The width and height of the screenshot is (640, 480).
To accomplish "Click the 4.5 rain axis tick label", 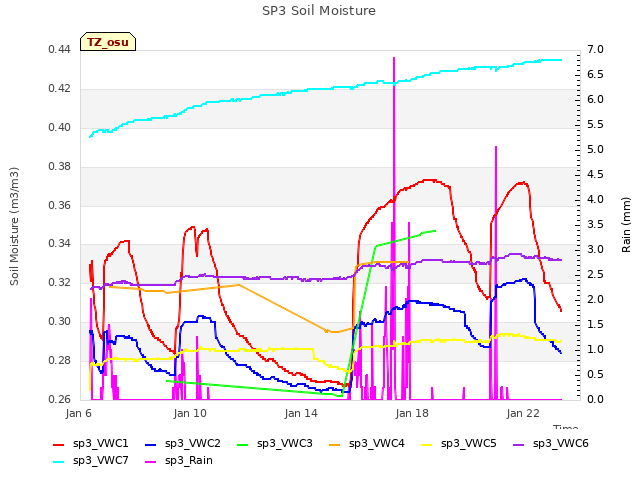I will click(x=596, y=174).
